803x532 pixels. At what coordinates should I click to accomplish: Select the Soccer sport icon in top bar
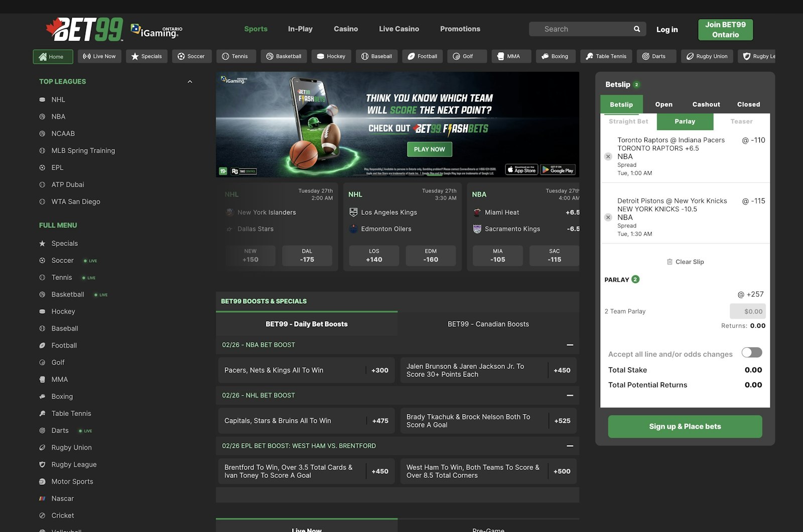click(x=180, y=56)
